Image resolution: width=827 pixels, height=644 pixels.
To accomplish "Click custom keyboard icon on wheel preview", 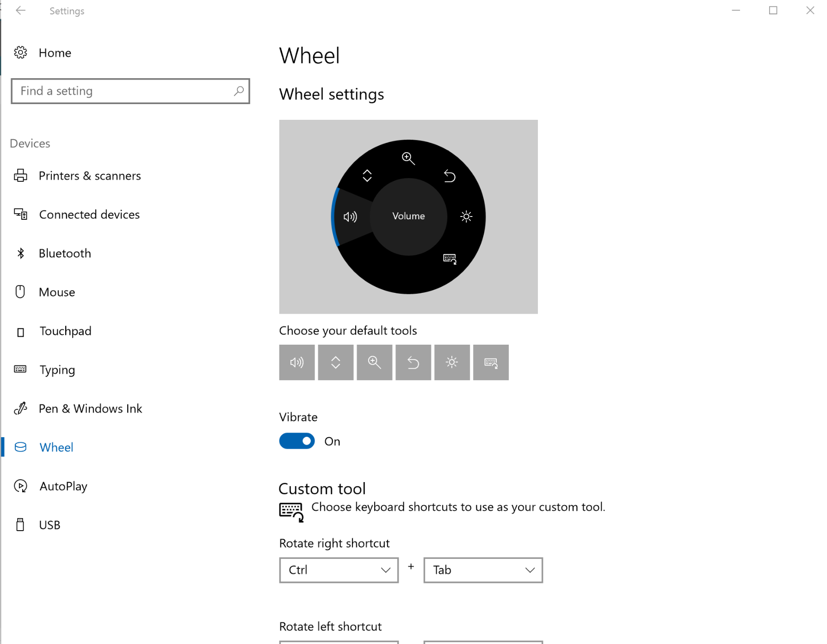I will 450,259.
